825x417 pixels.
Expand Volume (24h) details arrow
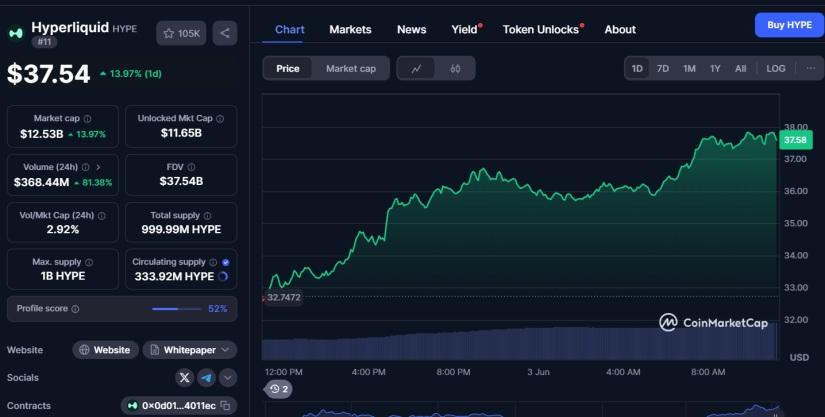click(98, 167)
